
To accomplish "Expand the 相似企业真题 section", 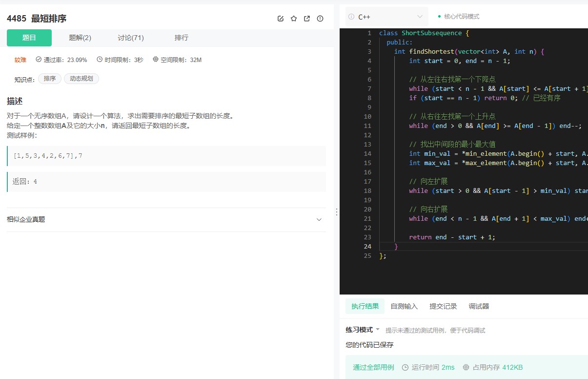I will tap(166, 220).
